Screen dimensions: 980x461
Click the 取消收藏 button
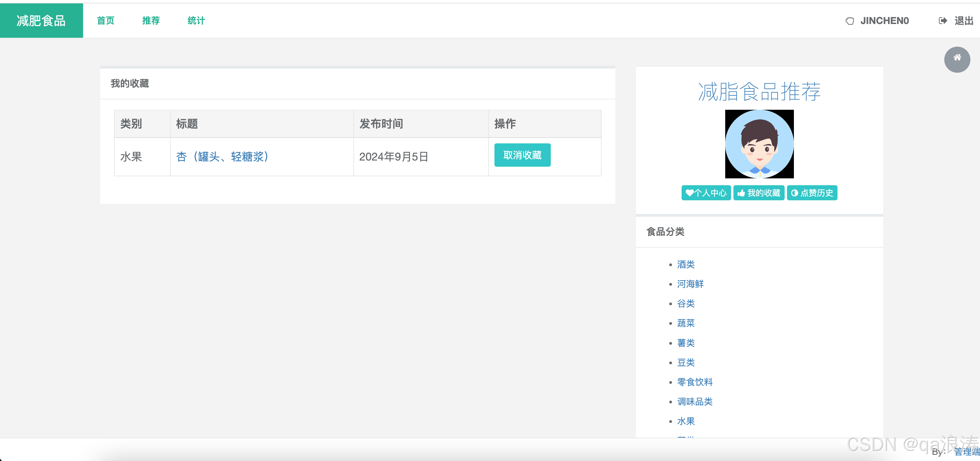tap(522, 155)
